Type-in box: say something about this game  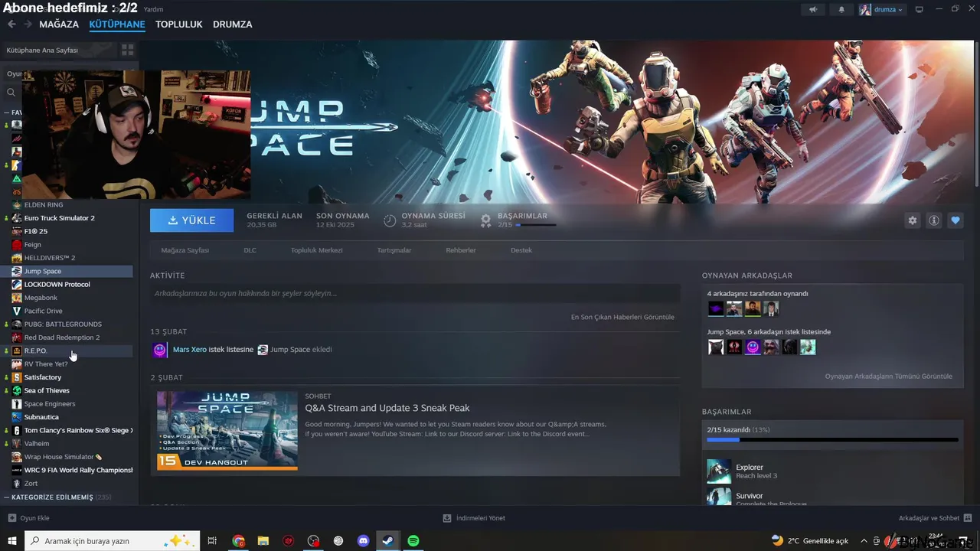pyautogui.click(x=415, y=294)
